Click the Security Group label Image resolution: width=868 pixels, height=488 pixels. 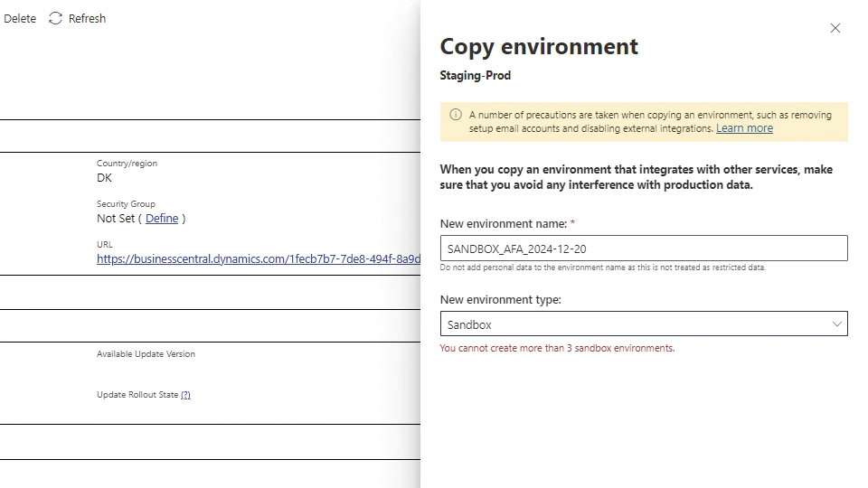[126, 203]
